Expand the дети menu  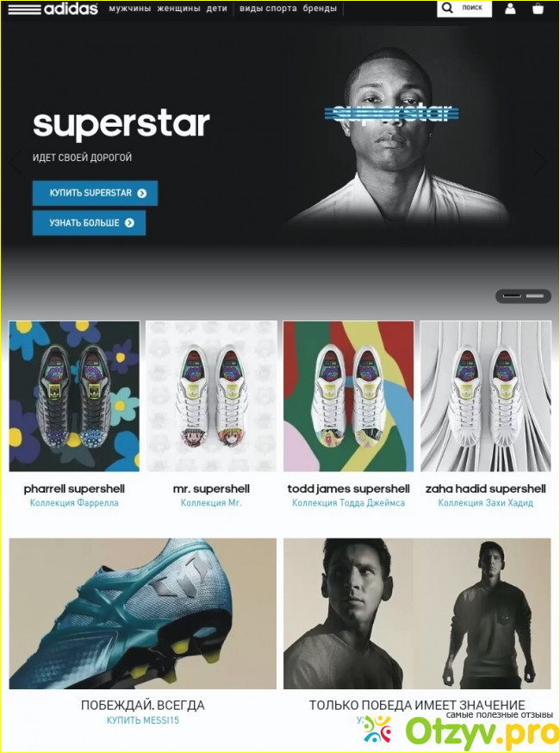pos(216,8)
